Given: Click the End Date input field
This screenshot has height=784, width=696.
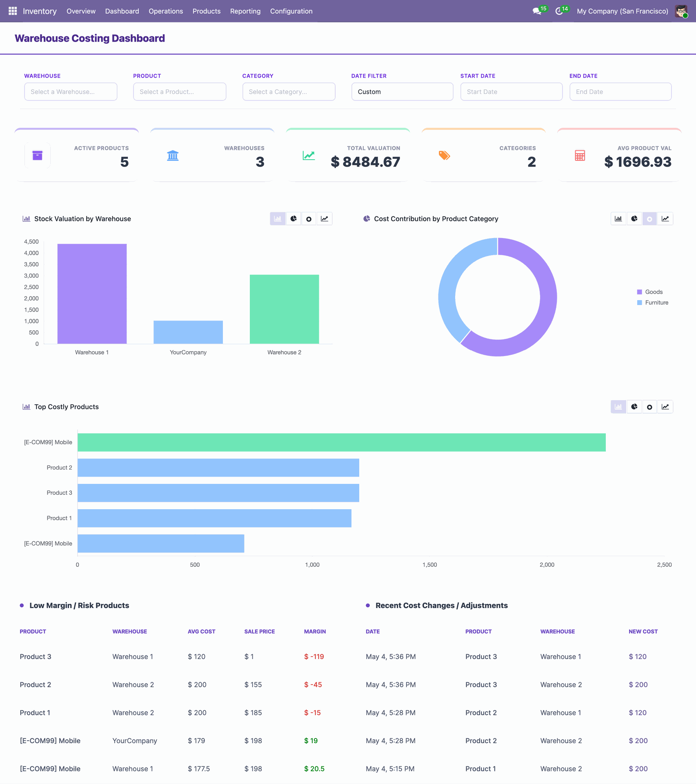Looking at the screenshot, I should (620, 92).
